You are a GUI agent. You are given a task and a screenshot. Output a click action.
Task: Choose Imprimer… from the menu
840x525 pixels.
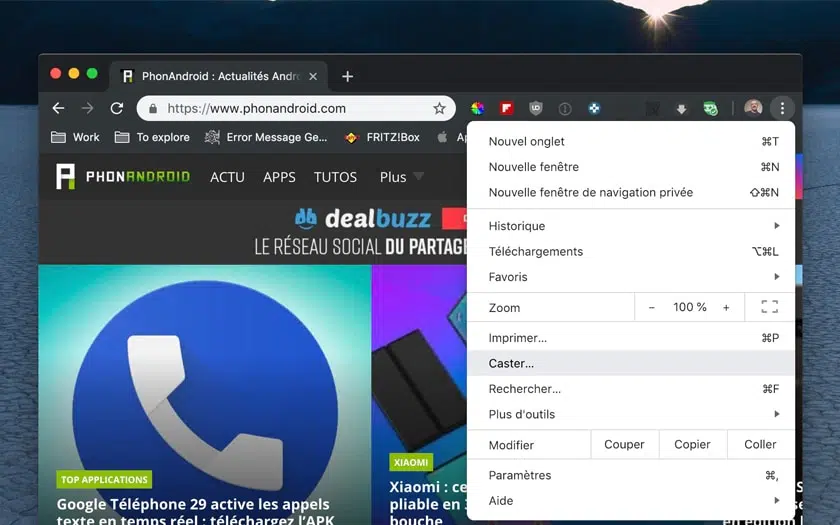tap(631, 338)
